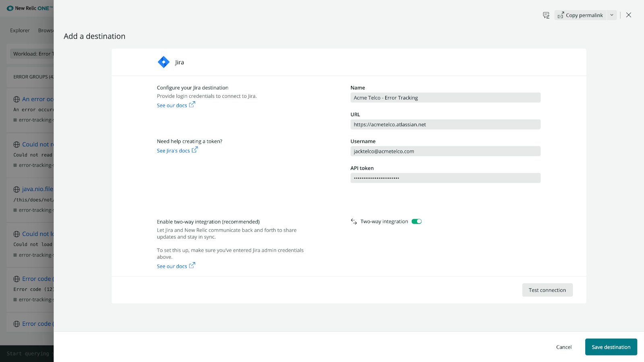The width and height of the screenshot is (644, 362).
Task: Open the feedback annotation icon near Copy permalink
Action: (x=546, y=15)
